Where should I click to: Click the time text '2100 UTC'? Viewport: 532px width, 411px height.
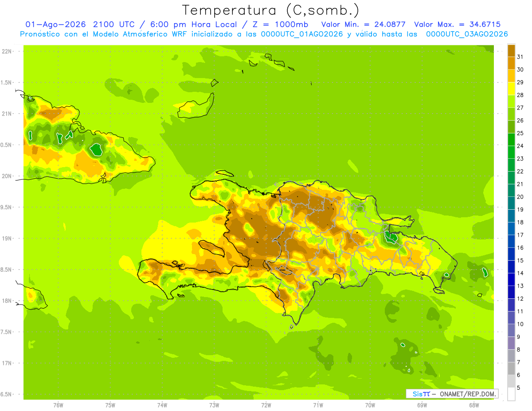click(x=114, y=24)
